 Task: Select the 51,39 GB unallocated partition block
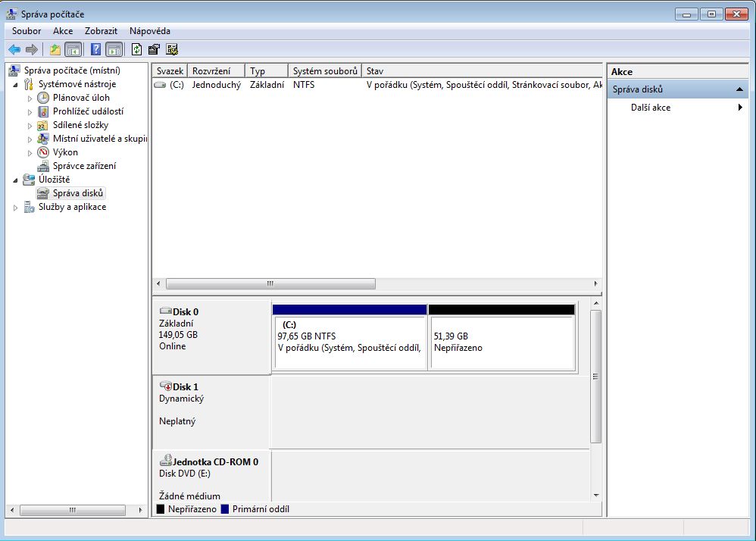point(501,342)
